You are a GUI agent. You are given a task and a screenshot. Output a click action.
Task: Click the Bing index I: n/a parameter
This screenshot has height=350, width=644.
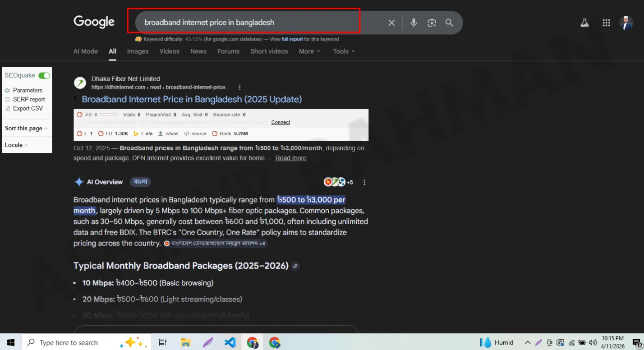(x=143, y=134)
